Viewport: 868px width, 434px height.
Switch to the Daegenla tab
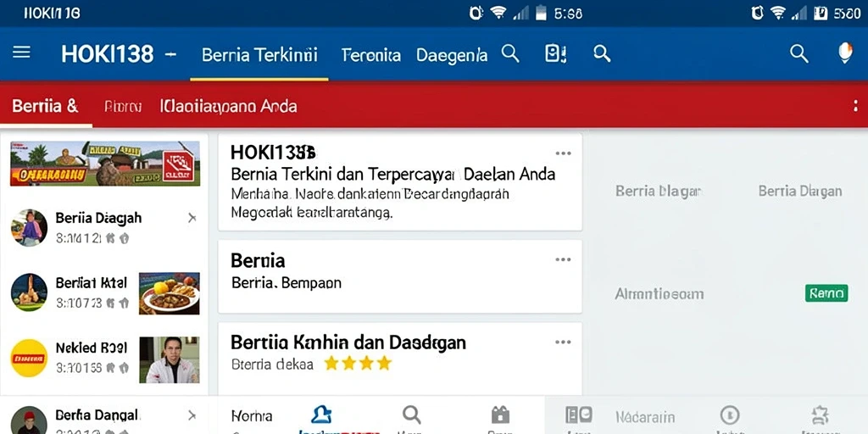pyautogui.click(x=452, y=55)
